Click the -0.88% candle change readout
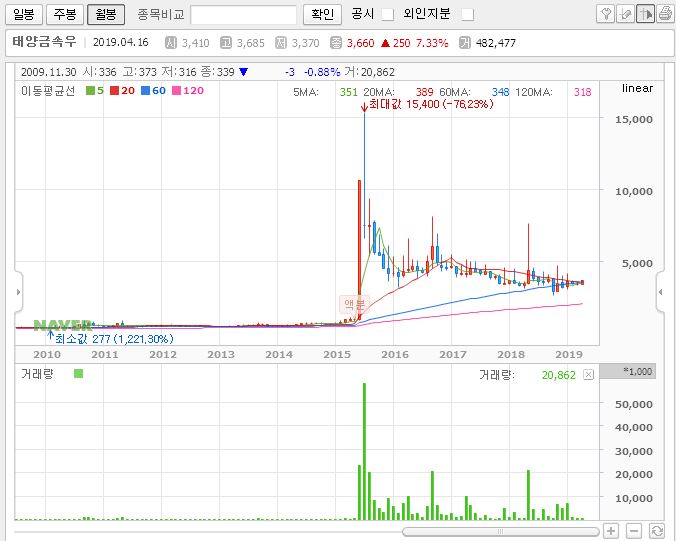676x541 pixels. tap(322, 72)
